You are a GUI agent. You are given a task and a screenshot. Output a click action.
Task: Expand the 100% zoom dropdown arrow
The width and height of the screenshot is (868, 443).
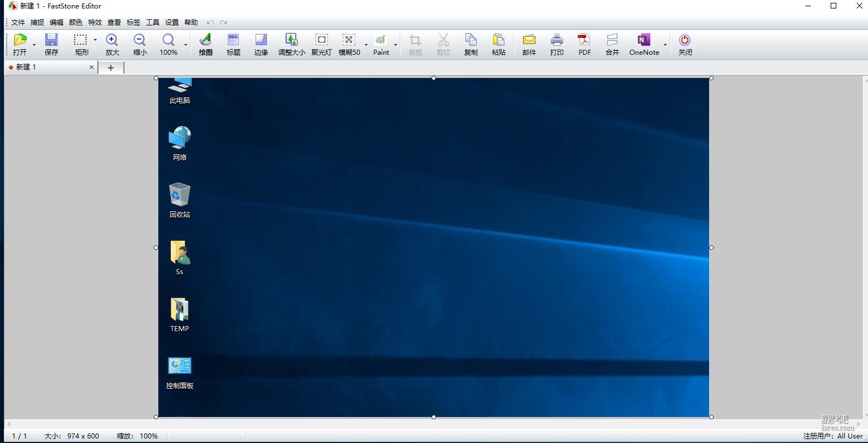[186, 44]
